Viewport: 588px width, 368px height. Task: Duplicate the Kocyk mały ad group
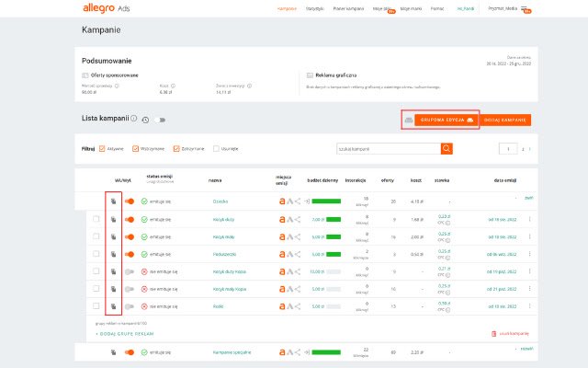click(x=113, y=237)
